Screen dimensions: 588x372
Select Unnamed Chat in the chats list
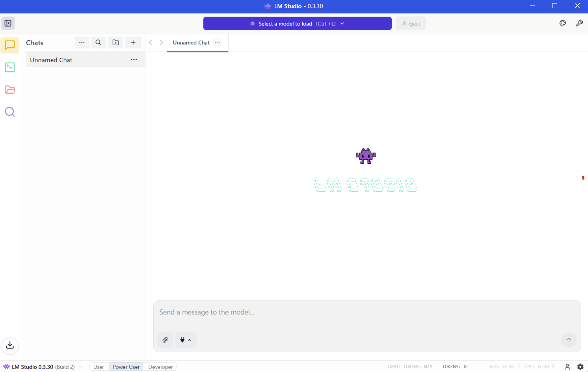(x=86, y=60)
